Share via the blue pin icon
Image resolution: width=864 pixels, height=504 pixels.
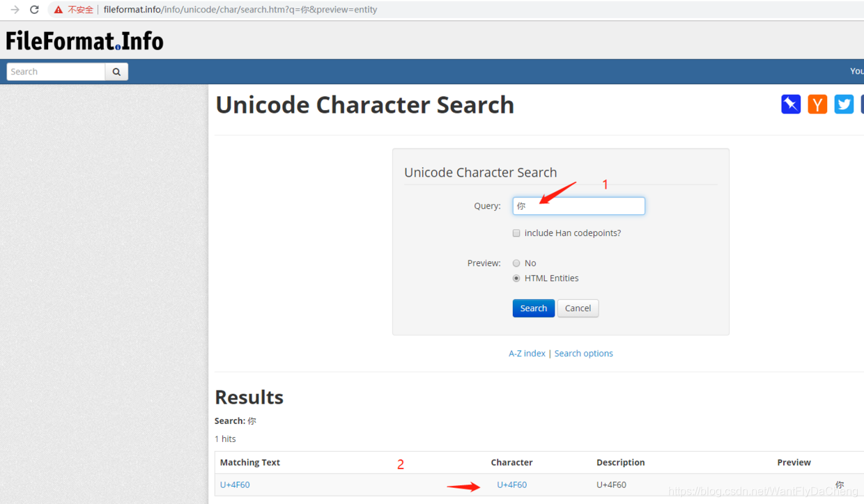791,104
